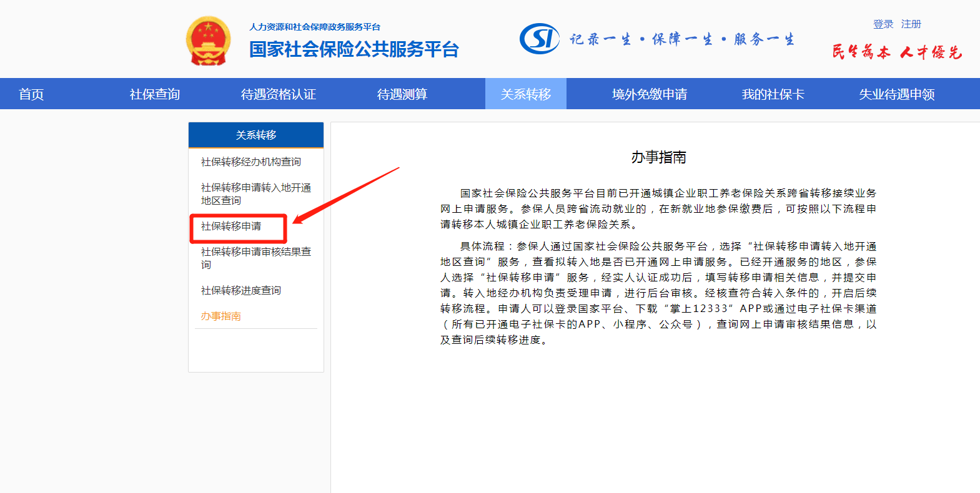Open 境外免缴申请 navigation item
980x493 pixels.
click(650, 94)
